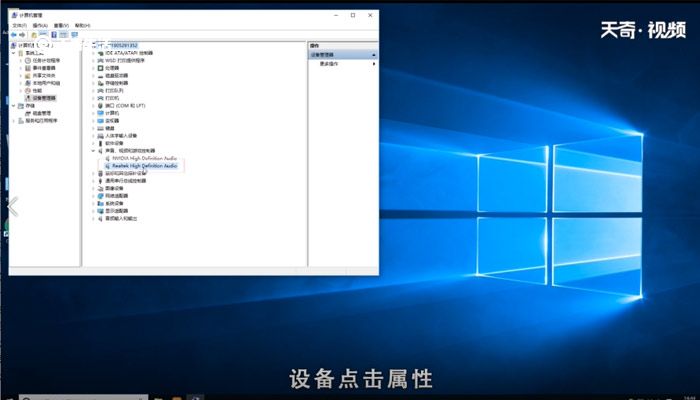Collapse the 存储 node in left tree
This screenshot has width=700, height=400.
tap(13, 106)
